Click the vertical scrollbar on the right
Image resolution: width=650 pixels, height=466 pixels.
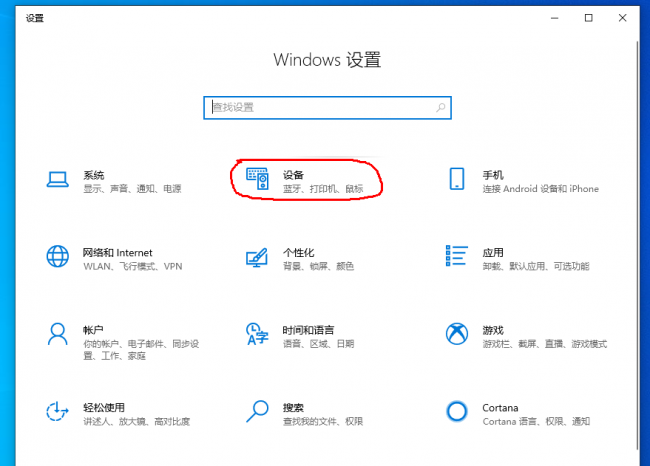point(637,245)
